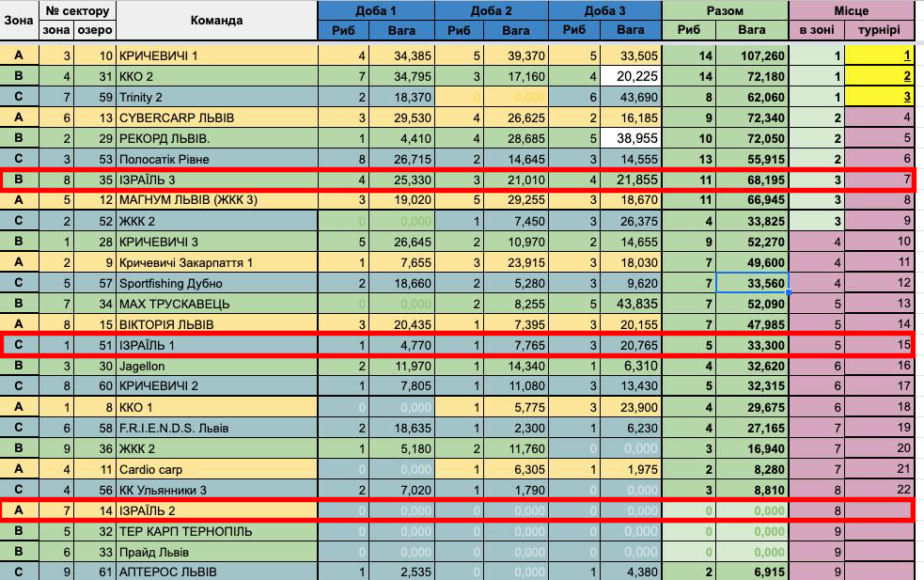Select the 'Cardio carp' team cell
This screenshot has width=924, height=580.
217,469
